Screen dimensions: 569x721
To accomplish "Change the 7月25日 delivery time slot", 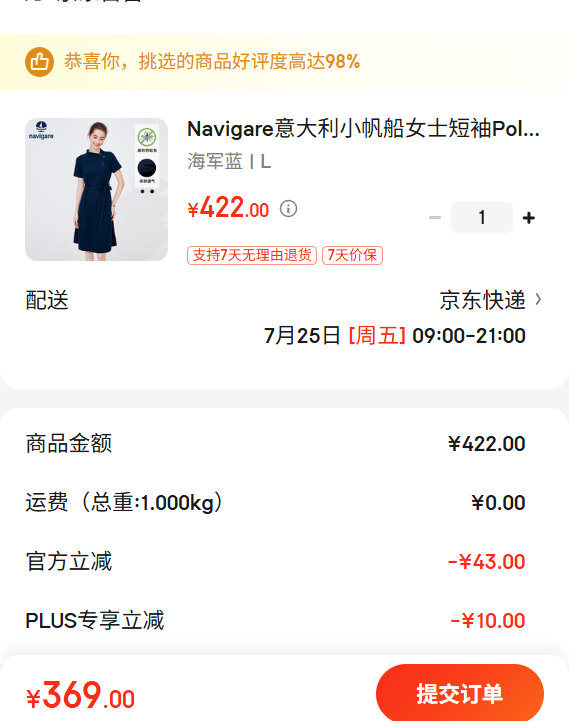I will tap(394, 336).
